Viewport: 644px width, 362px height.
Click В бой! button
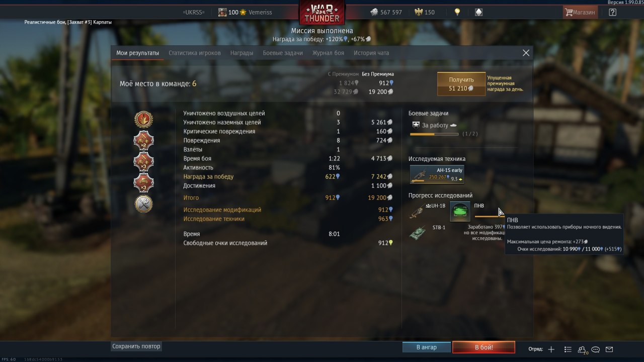click(484, 347)
